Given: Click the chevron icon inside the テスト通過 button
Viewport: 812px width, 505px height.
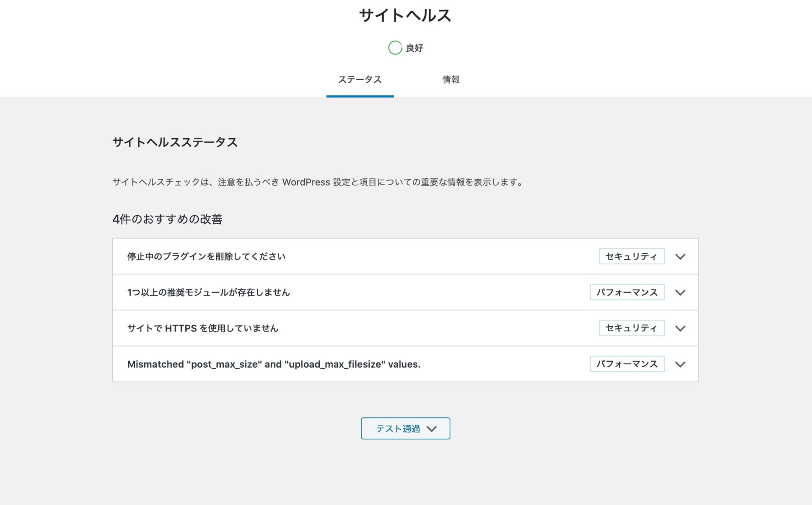Looking at the screenshot, I should (x=432, y=428).
